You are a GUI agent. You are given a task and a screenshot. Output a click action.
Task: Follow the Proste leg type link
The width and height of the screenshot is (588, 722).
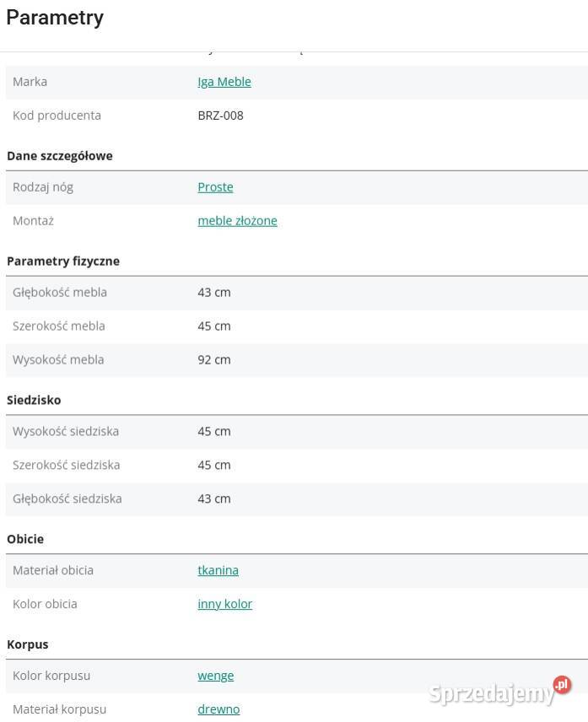pyautogui.click(x=215, y=187)
